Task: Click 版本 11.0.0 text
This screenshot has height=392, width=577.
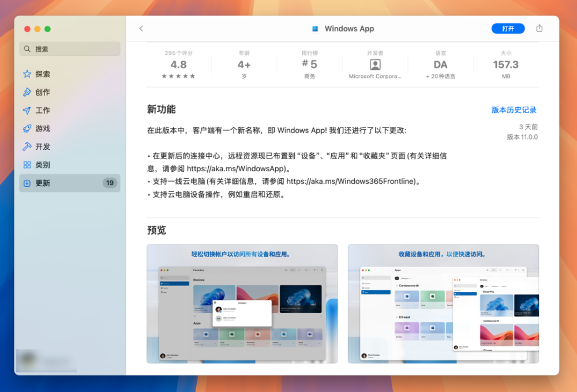Action: tap(522, 137)
